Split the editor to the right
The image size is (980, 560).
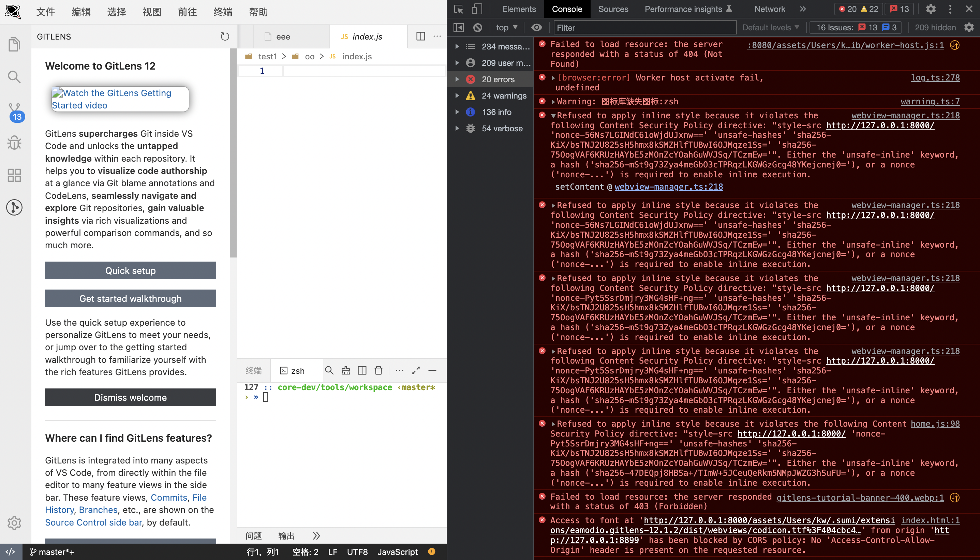point(420,36)
